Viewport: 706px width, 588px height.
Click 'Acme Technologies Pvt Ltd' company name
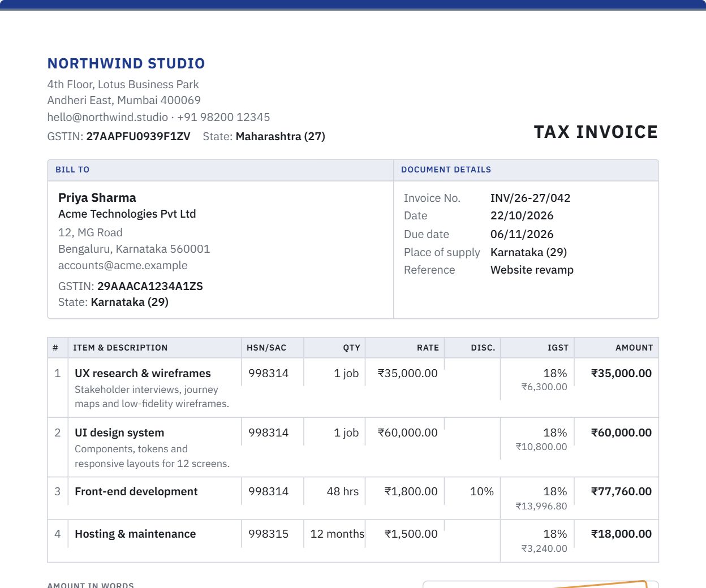tap(127, 214)
